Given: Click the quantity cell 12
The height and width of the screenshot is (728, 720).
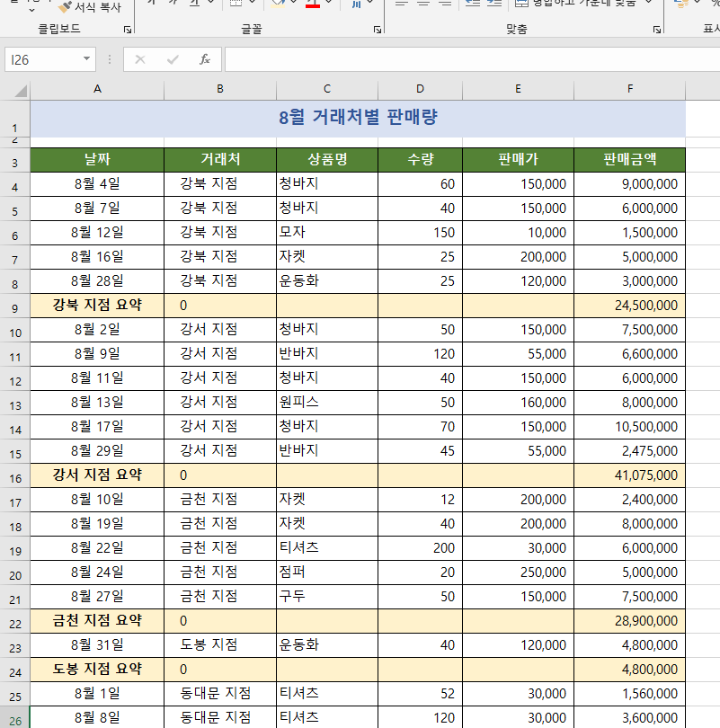Looking at the screenshot, I should pyautogui.click(x=420, y=500).
